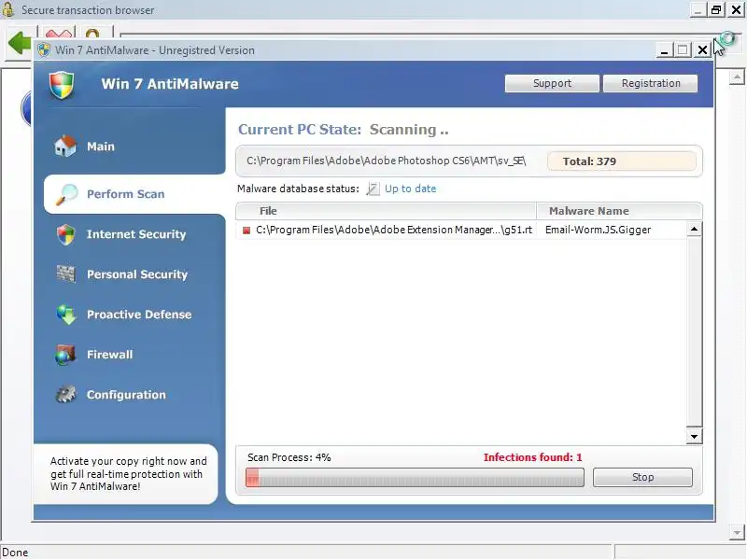Minimize the Secure transaction browser window
747x560 pixels.
(698, 9)
